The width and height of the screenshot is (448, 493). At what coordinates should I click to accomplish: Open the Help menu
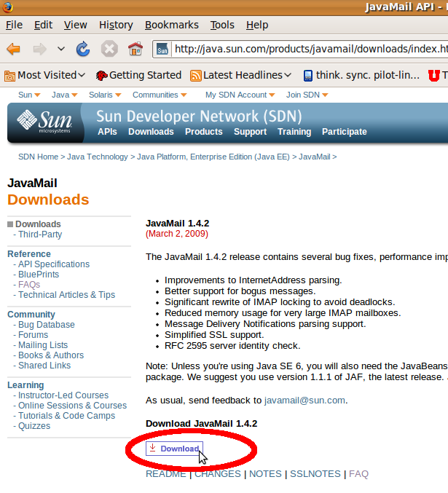(257, 25)
